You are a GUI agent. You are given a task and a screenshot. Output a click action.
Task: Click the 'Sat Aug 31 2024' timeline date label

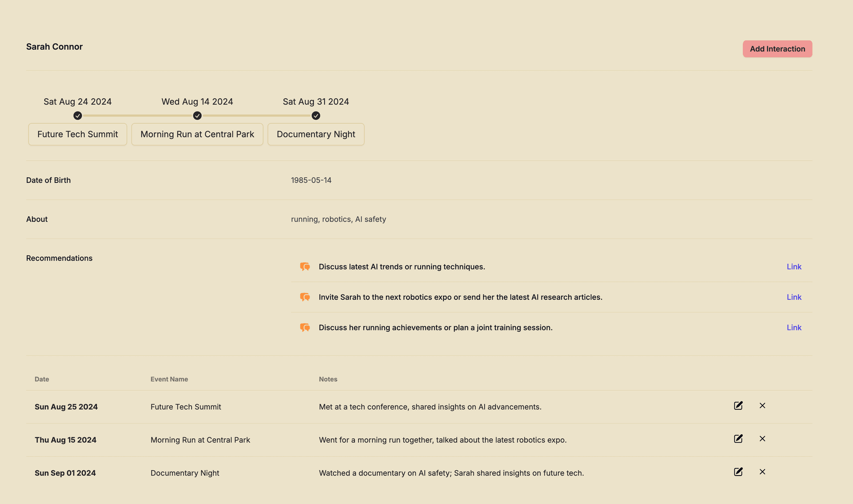coord(316,102)
